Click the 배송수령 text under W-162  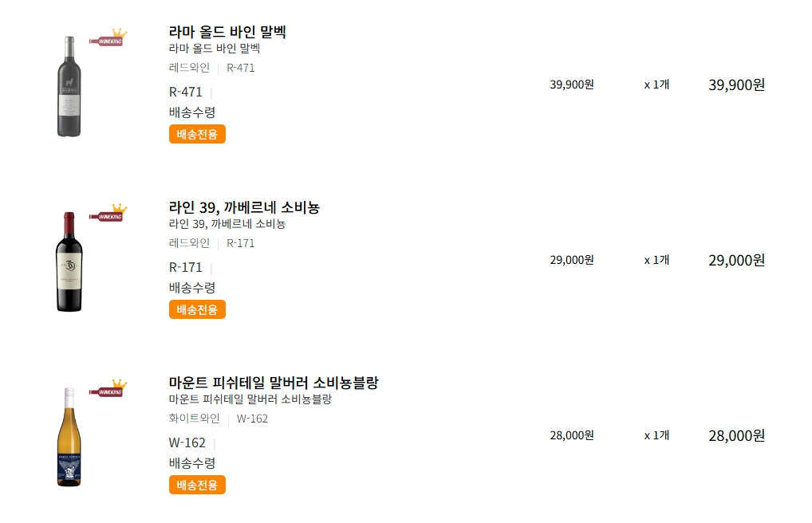(192, 463)
